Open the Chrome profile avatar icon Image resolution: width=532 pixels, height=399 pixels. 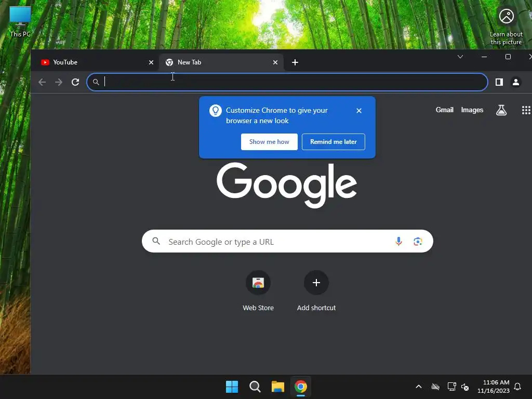[x=516, y=82]
